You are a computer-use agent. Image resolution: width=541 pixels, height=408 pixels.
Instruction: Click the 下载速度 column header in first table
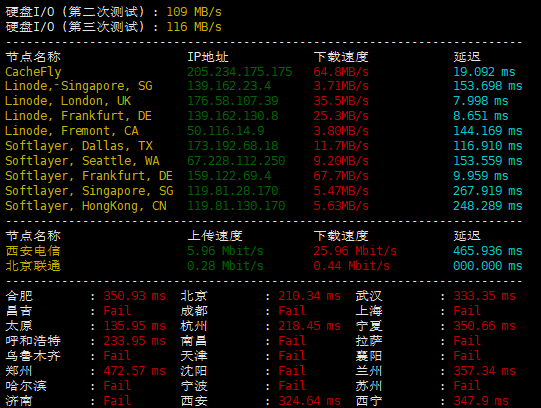point(341,57)
